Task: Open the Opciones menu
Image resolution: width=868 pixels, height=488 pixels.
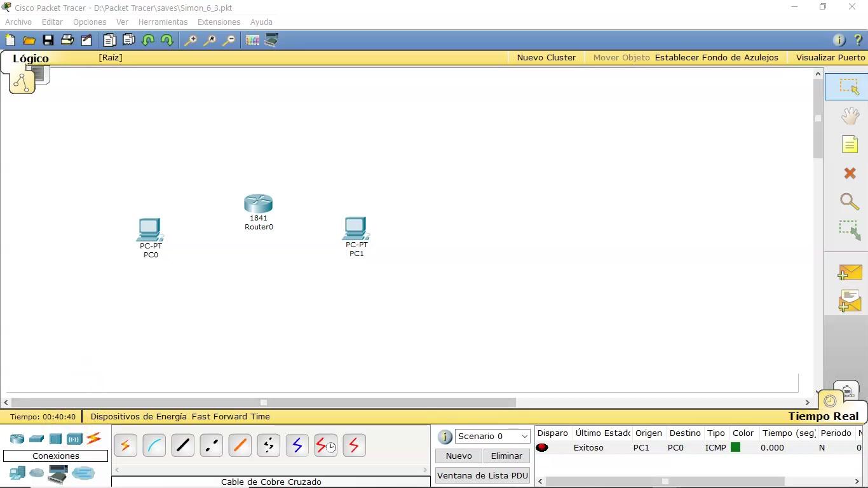Action: [x=90, y=22]
